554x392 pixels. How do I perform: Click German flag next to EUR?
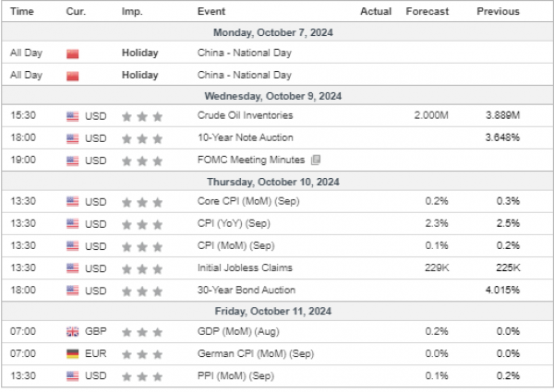(72, 354)
